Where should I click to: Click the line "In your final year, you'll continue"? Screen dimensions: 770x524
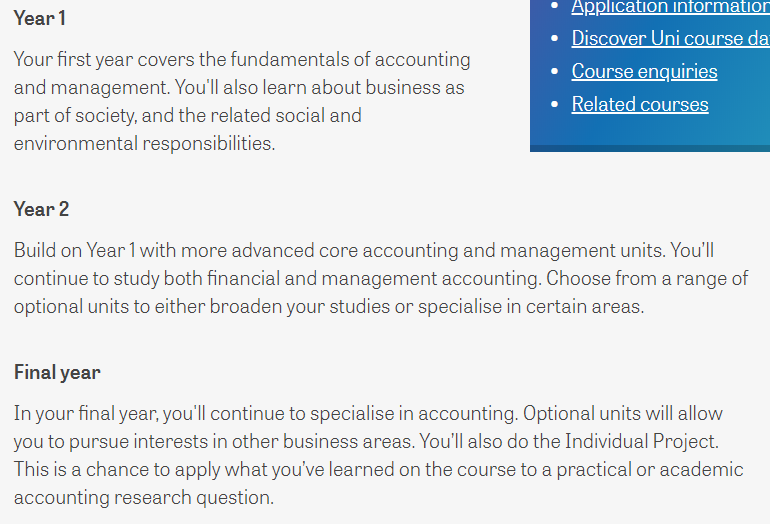pos(368,414)
